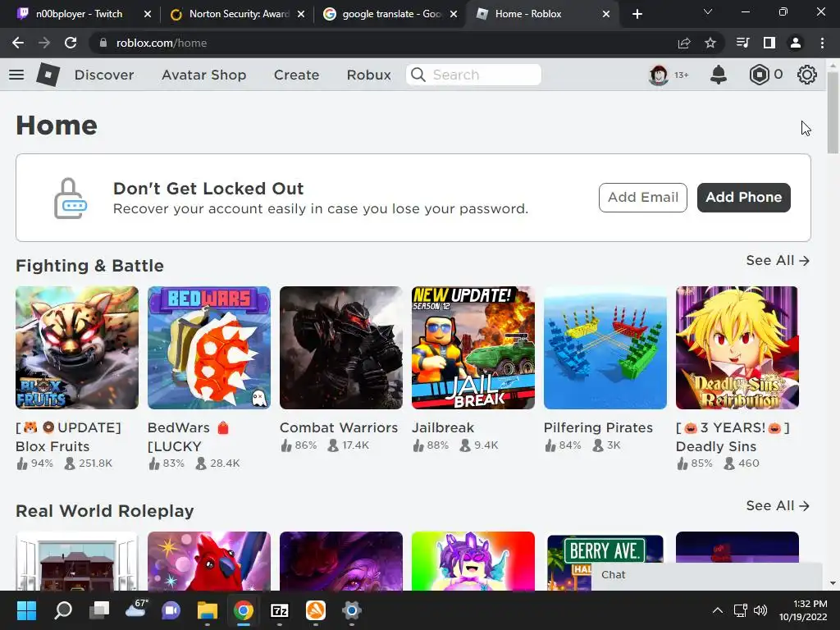Click the Add Phone button

[x=743, y=197]
